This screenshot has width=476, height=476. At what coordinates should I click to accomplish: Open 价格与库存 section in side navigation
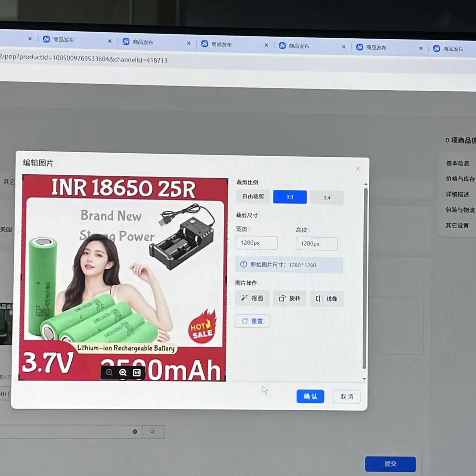(460, 179)
